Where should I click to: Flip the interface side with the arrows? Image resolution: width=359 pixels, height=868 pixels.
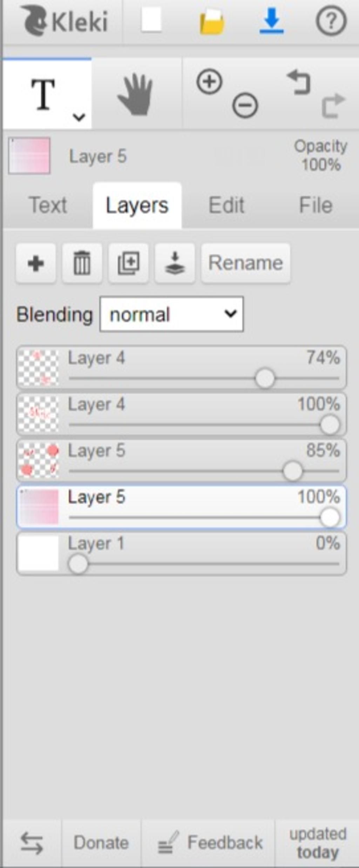click(32, 843)
